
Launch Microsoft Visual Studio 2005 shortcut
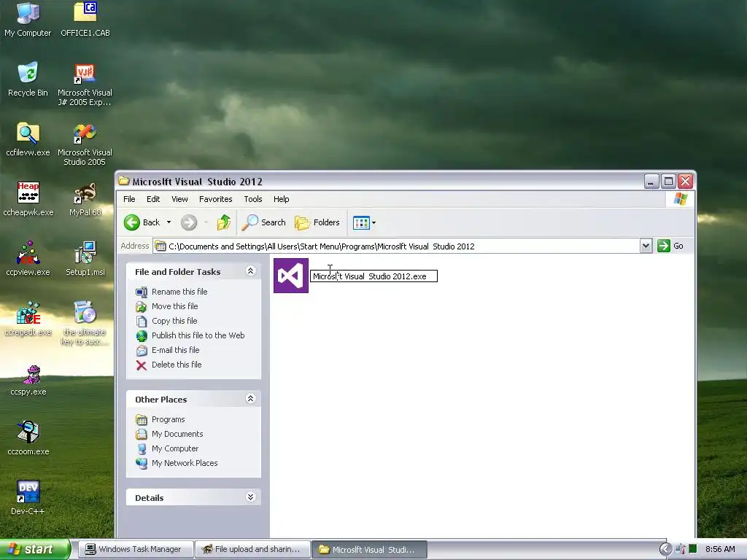(85, 144)
